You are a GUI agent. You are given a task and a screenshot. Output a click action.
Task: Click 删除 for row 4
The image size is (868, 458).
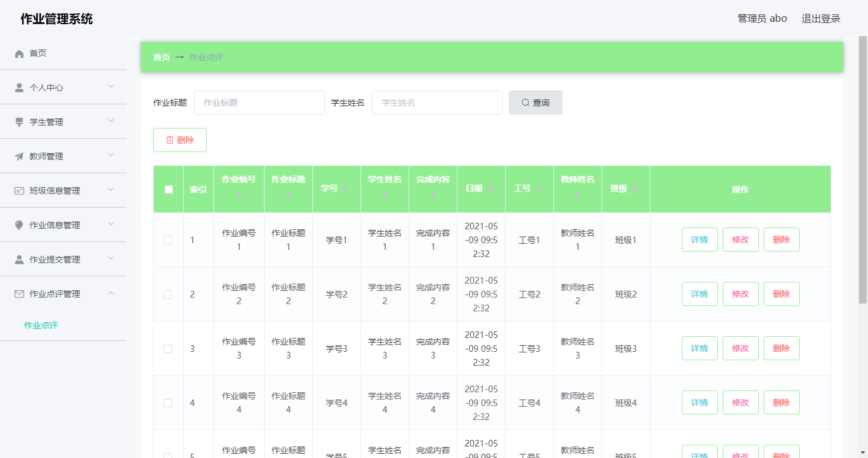[781, 402]
